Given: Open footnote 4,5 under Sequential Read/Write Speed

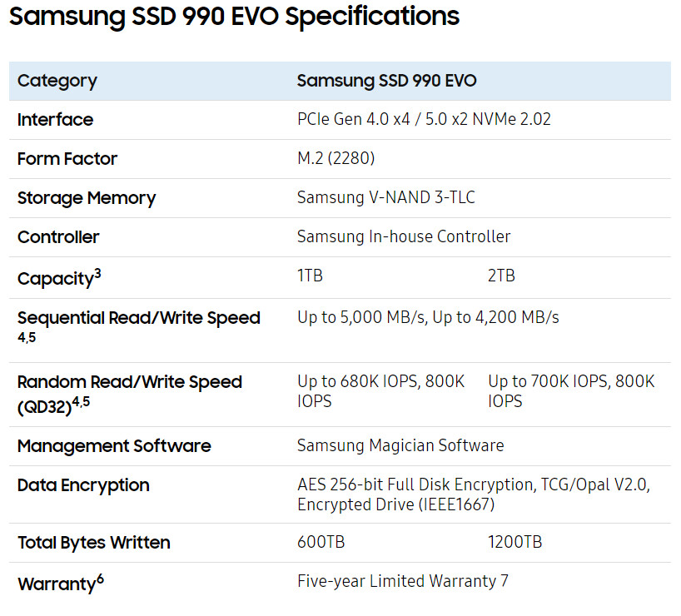Looking at the screenshot, I should [x=27, y=338].
